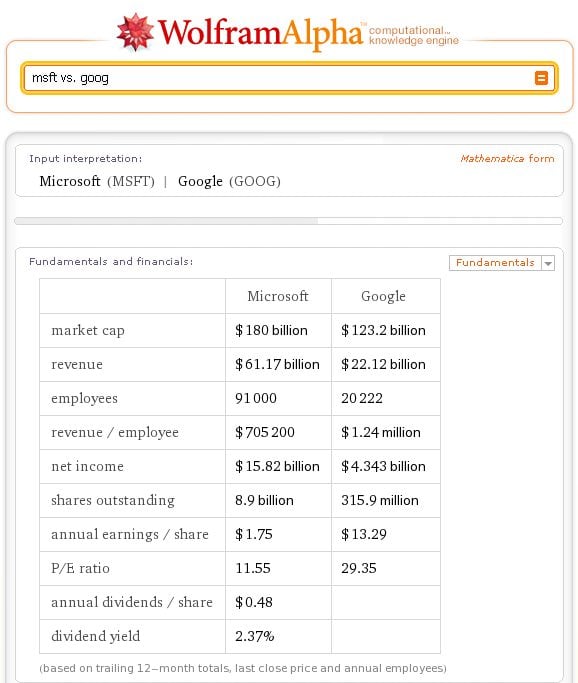This screenshot has height=683, width=578.
Task: Open the Fundamentals dropdown selector
Action: [x=501, y=263]
